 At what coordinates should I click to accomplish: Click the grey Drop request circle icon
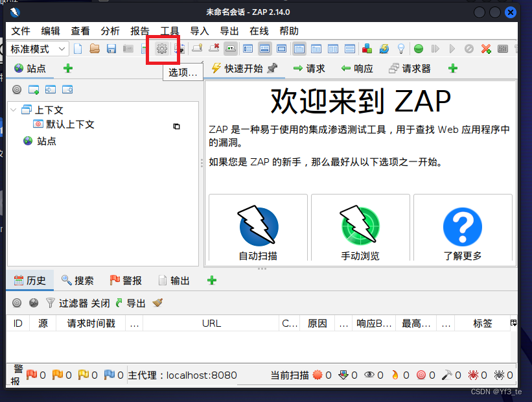coord(469,49)
